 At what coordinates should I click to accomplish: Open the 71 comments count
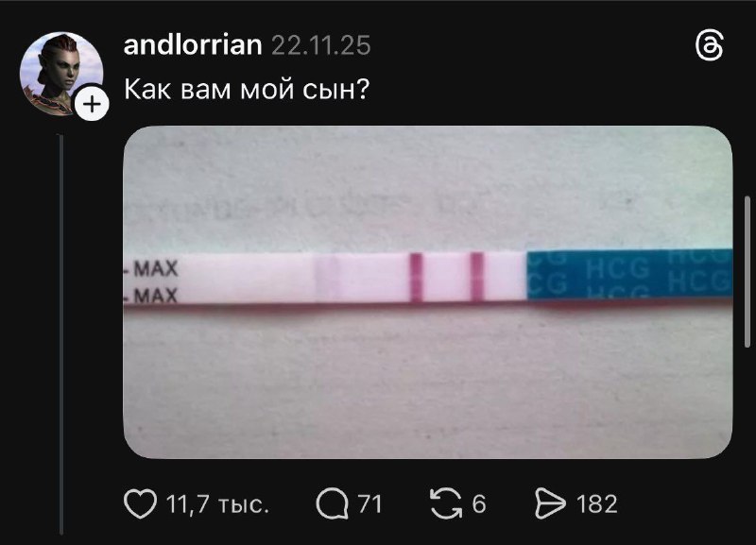click(x=370, y=504)
